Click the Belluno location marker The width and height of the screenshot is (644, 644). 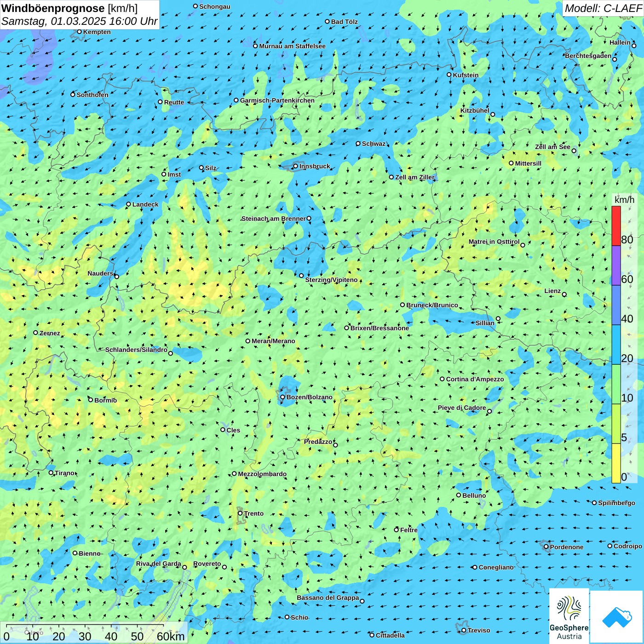(459, 495)
